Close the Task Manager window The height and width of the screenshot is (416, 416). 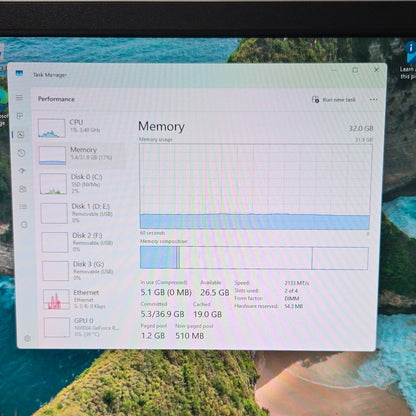[376, 70]
